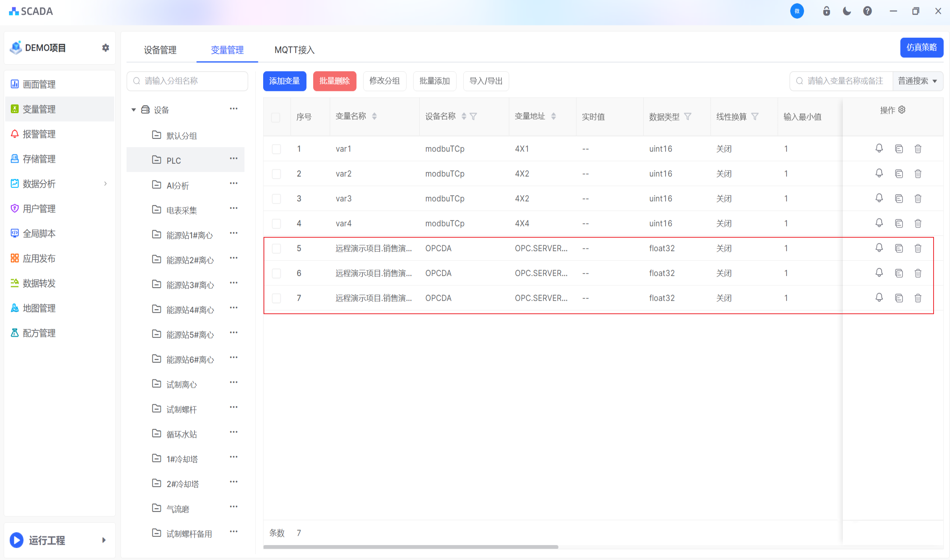Click the horizontal table scrollbar
Image resolution: width=950 pixels, height=560 pixels.
coord(411,547)
